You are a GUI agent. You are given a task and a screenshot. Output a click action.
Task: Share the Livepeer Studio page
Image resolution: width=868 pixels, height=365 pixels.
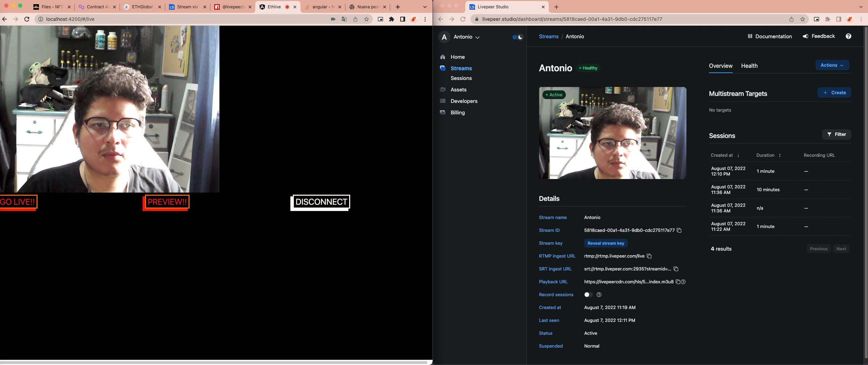click(x=791, y=19)
